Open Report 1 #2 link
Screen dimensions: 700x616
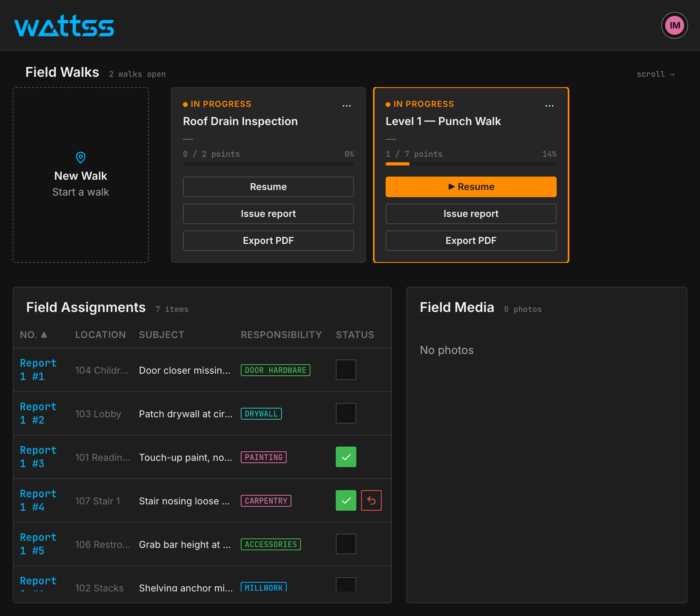click(38, 413)
